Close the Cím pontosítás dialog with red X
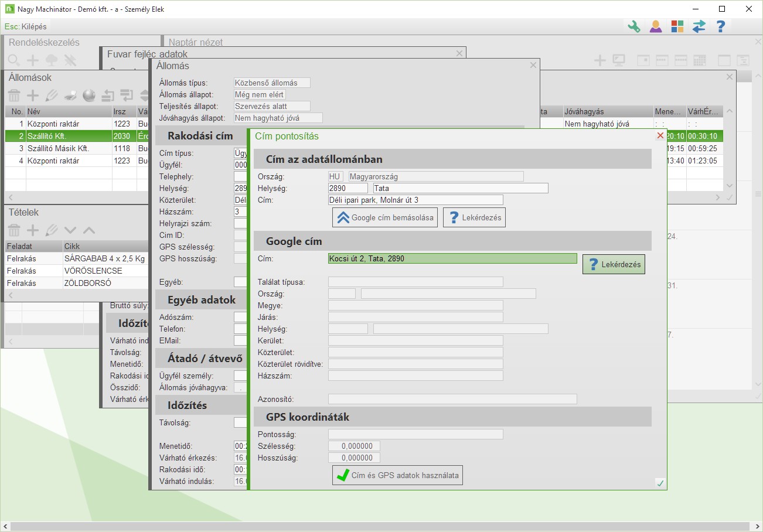This screenshot has height=532, width=763. point(660,135)
